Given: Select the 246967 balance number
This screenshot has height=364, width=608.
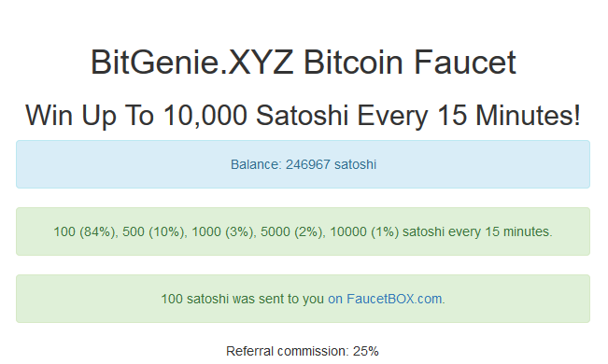Looking at the screenshot, I should [308, 164].
